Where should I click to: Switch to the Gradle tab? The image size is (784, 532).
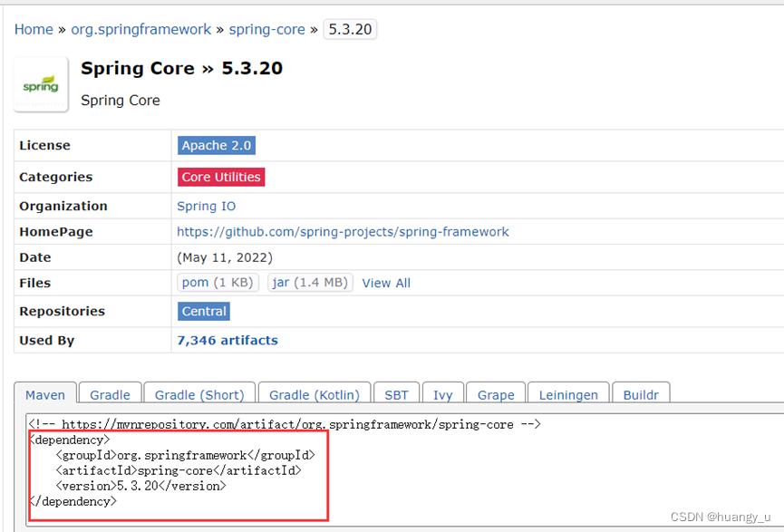110,394
